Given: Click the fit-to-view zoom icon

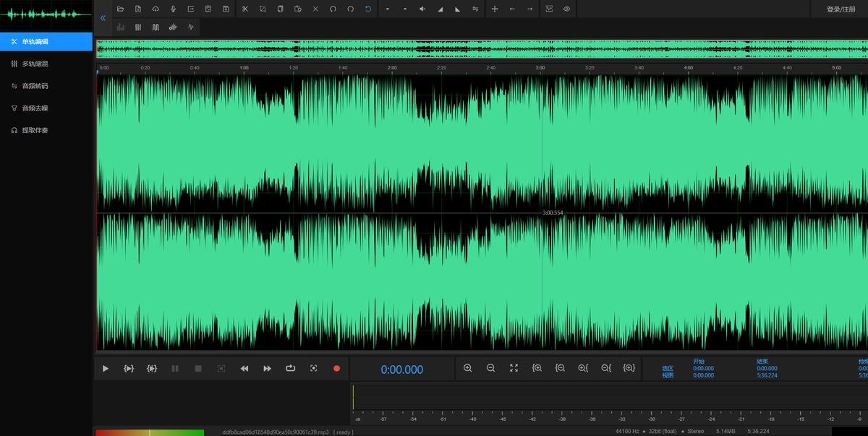Looking at the screenshot, I should point(514,368).
